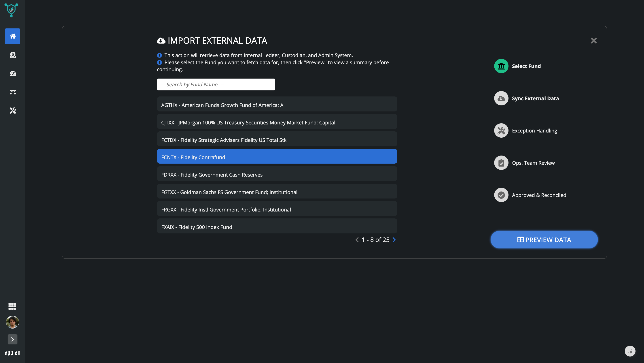The width and height of the screenshot is (644, 363).
Task: Open the funds dollar icon in sidebar
Action: [x=13, y=55]
